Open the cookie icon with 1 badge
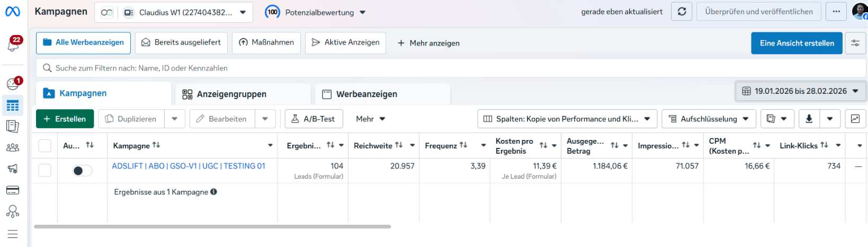This screenshot has height=247, width=868. tap(13, 83)
